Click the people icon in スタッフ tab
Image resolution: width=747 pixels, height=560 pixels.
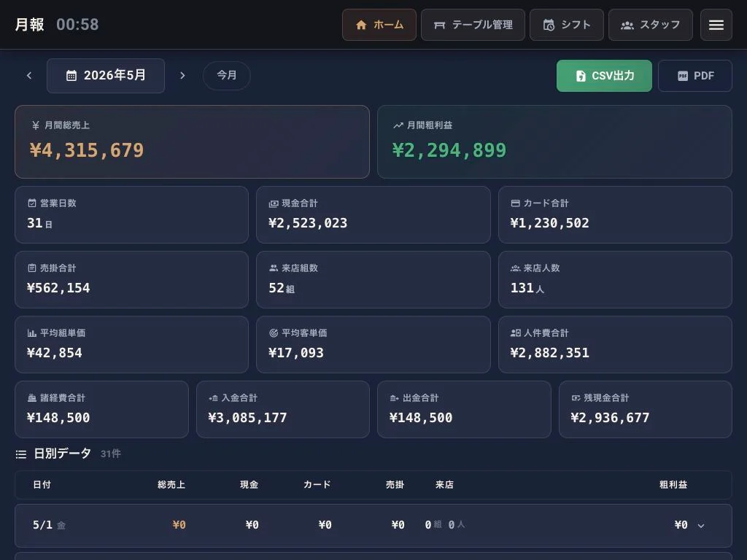627,26
